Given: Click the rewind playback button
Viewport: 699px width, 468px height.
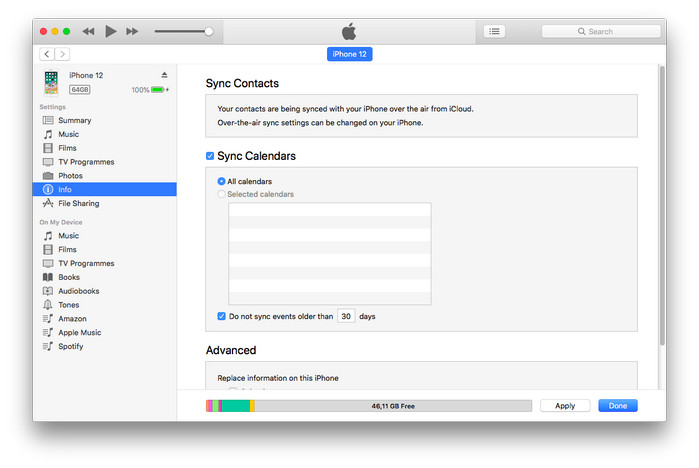Looking at the screenshot, I should pyautogui.click(x=88, y=31).
